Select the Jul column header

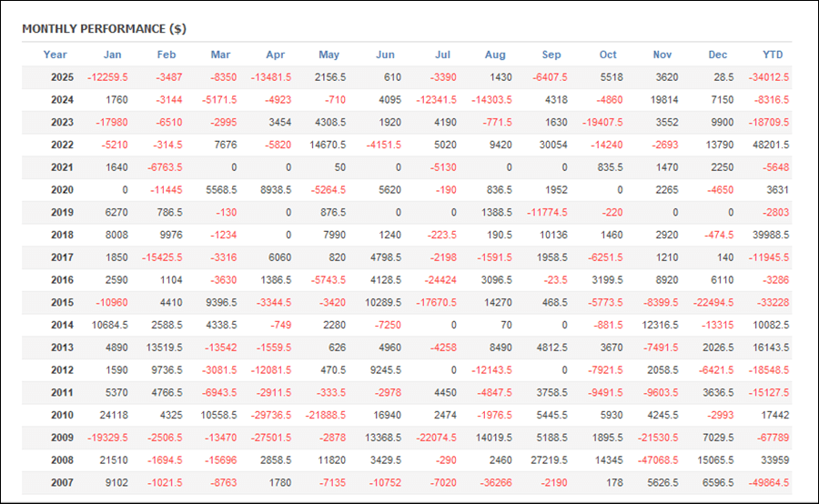tap(443, 55)
